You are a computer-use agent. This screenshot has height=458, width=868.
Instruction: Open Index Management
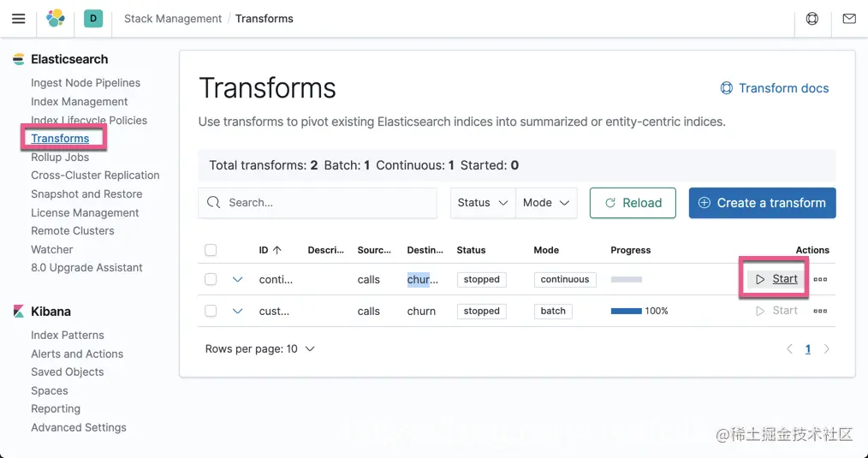click(79, 102)
